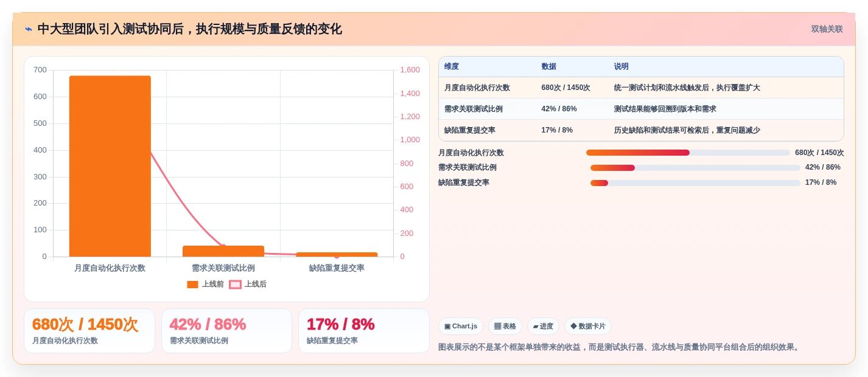This screenshot has width=868, height=377.
Task: Click table cell 需求关联测试比例
Action: [473, 109]
